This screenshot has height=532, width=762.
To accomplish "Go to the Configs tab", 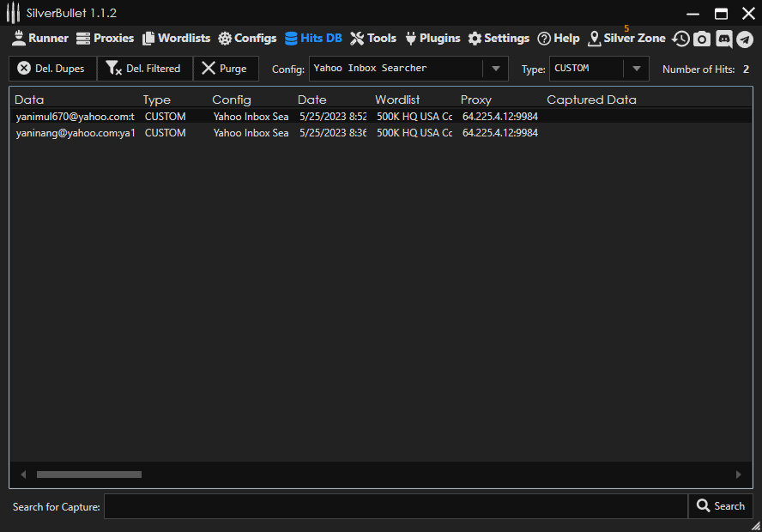I will [x=247, y=39].
